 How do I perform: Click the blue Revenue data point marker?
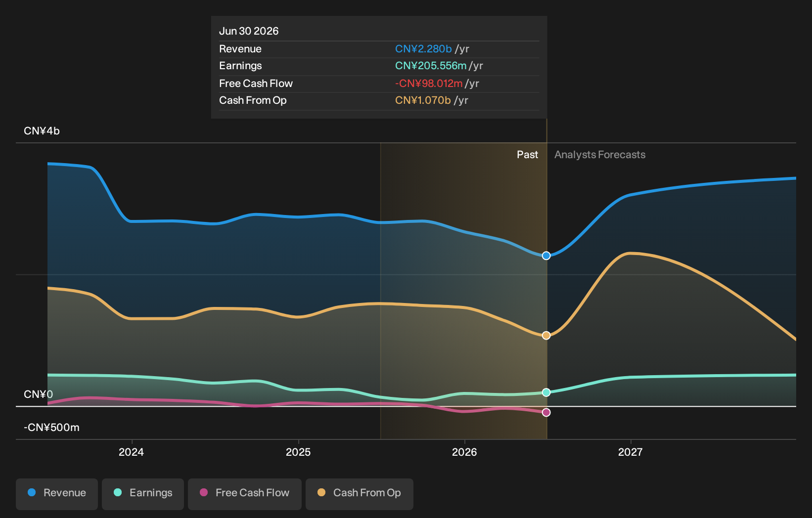[546, 256]
